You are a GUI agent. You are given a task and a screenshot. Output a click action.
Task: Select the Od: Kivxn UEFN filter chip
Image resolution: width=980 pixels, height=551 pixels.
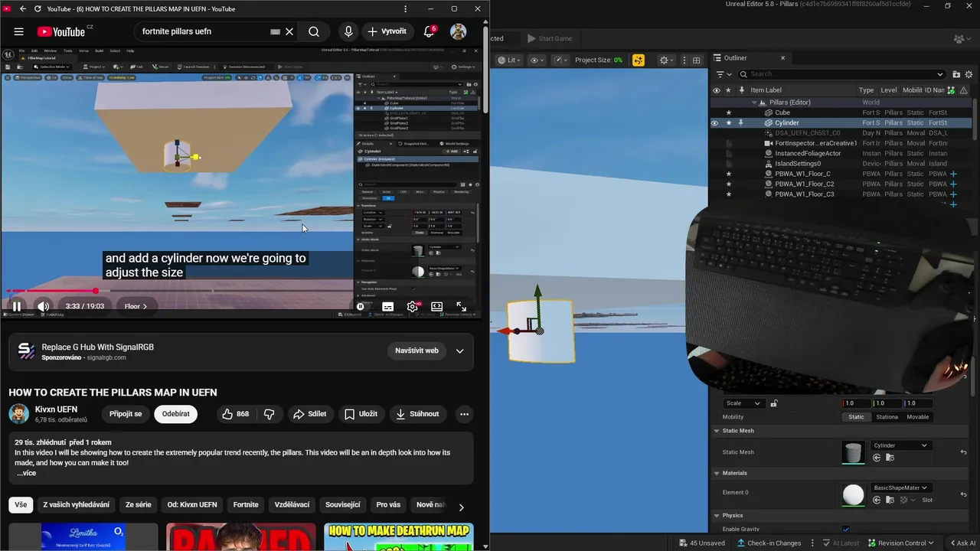tap(192, 505)
